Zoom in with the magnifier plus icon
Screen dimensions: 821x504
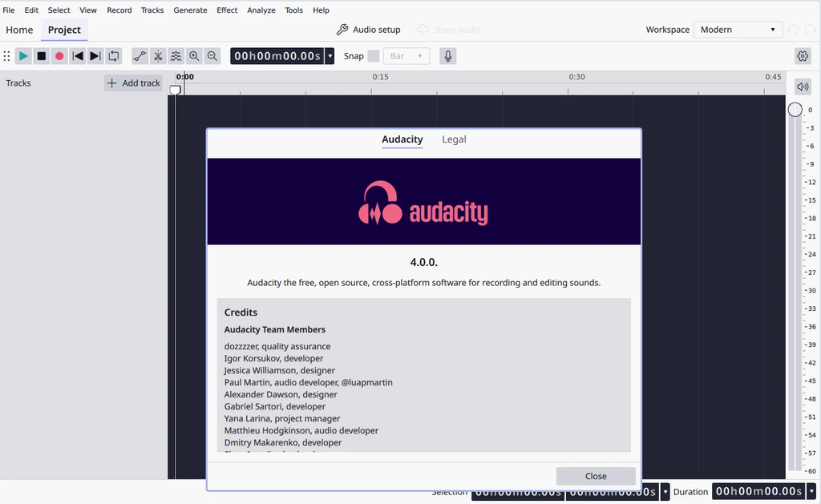coord(194,56)
